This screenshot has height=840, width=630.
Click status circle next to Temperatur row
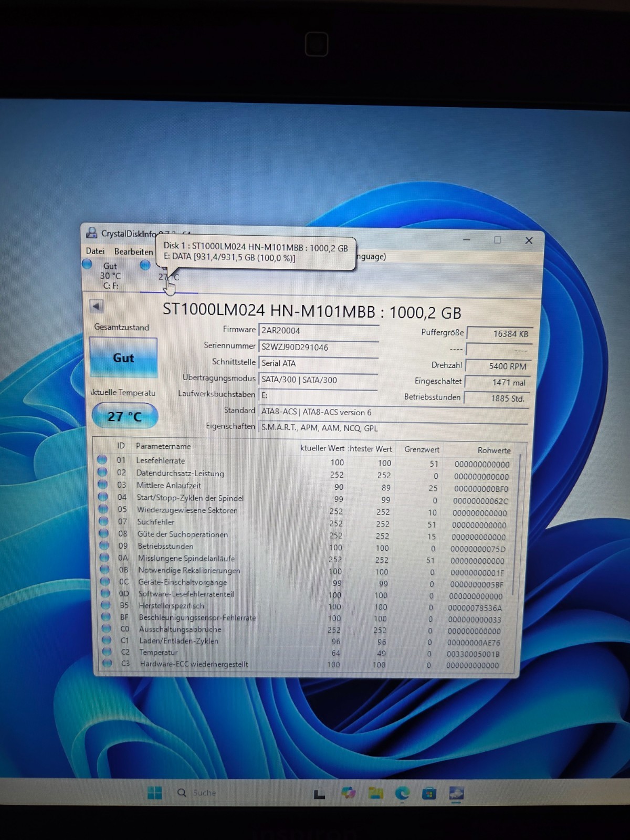pos(107,652)
